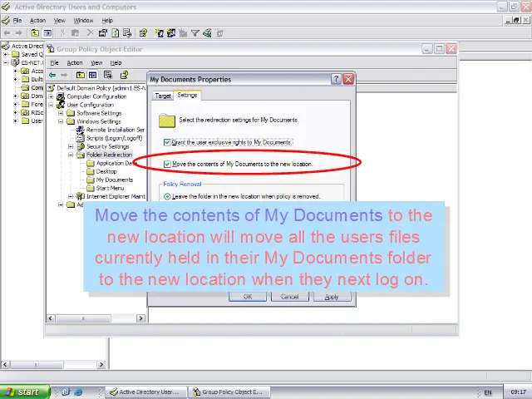Select Scripts (Logon/Logoff) in the policy tree
The width and height of the screenshot is (532, 399).
coord(114,138)
